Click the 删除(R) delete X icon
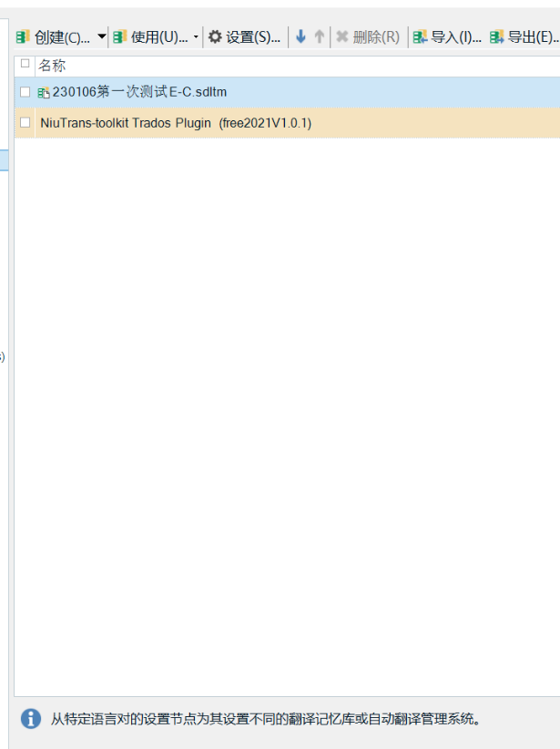The image size is (560, 749). coord(341,36)
